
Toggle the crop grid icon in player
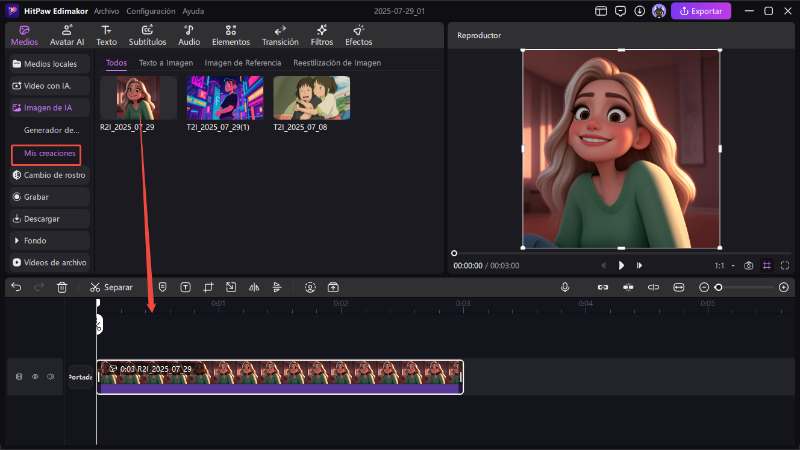pyautogui.click(x=767, y=265)
